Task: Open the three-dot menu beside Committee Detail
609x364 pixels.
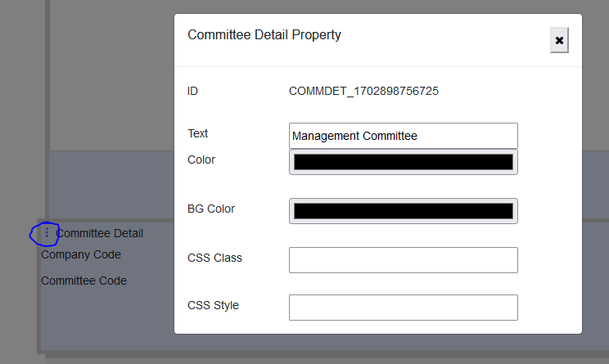Action: pos(47,233)
